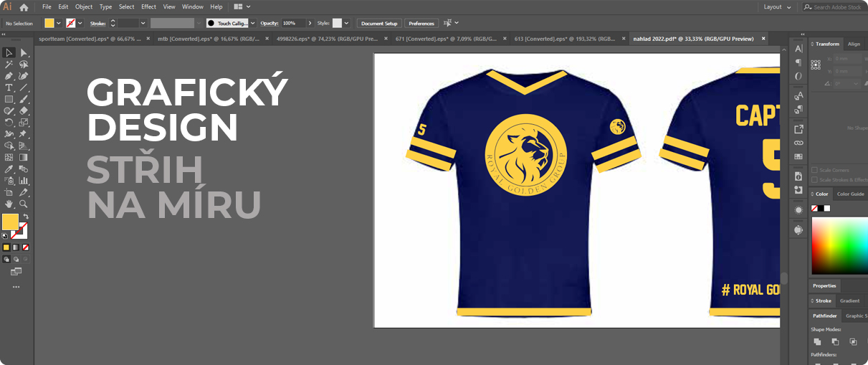Open the Asset Export panel icon
Viewport: 868px width, 365px height.
[x=798, y=129]
